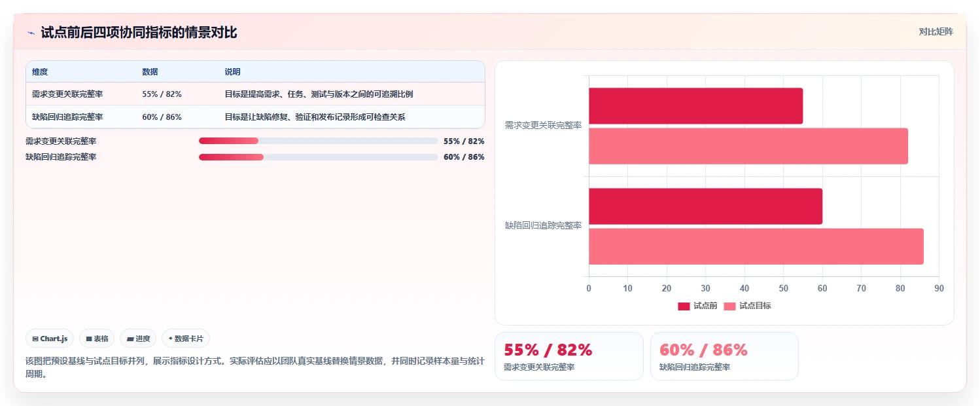
Task: Open the 55% / 82% data card
Action: coord(569,356)
